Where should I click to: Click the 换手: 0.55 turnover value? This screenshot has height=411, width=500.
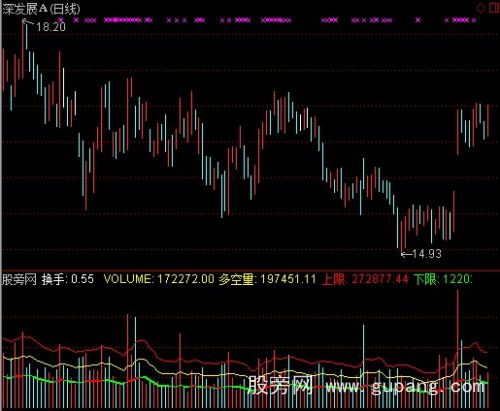coord(68,279)
